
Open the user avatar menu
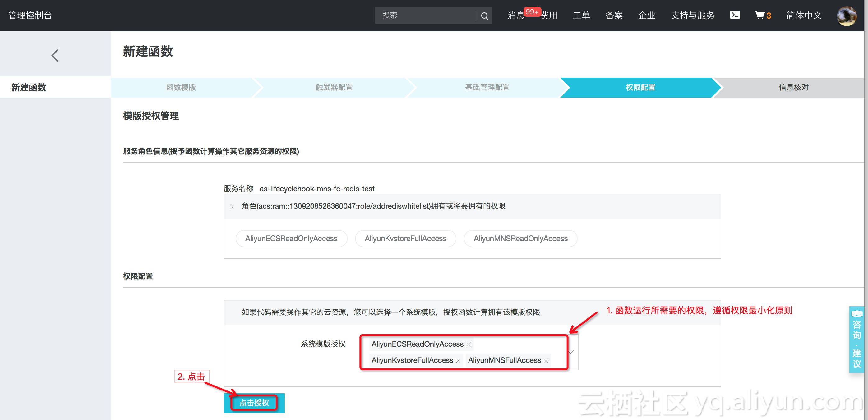tap(847, 16)
